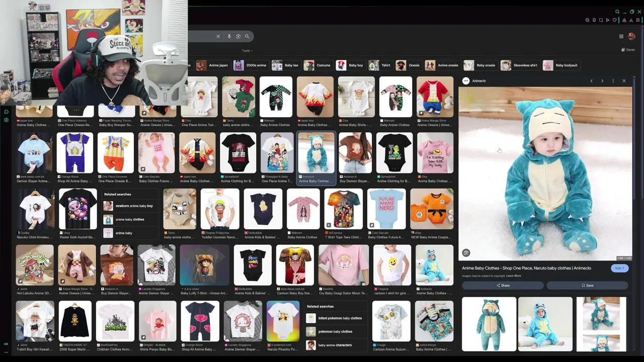Open the pink Cute Rascals baby onesie result

click(156, 153)
